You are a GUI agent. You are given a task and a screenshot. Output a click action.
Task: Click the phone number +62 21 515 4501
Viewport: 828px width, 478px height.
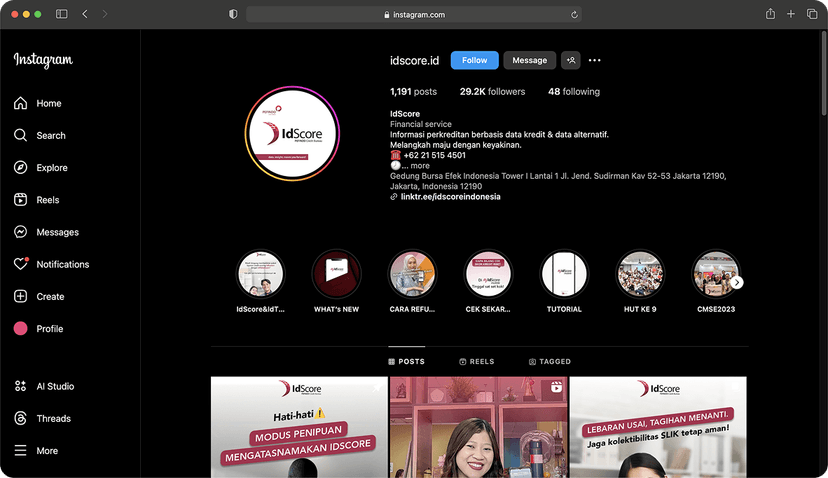[434, 155]
